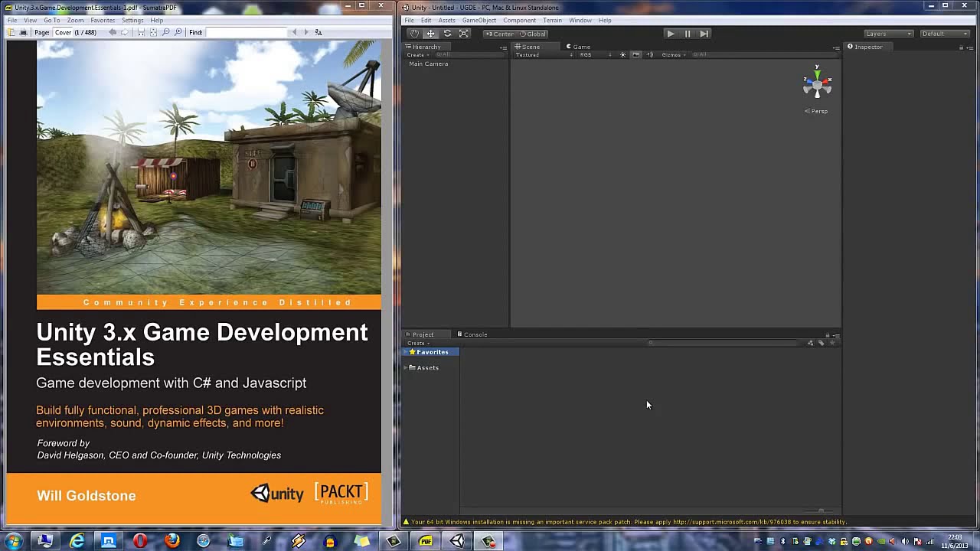
Task: Open Unity Terrain menu
Action: coord(552,21)
